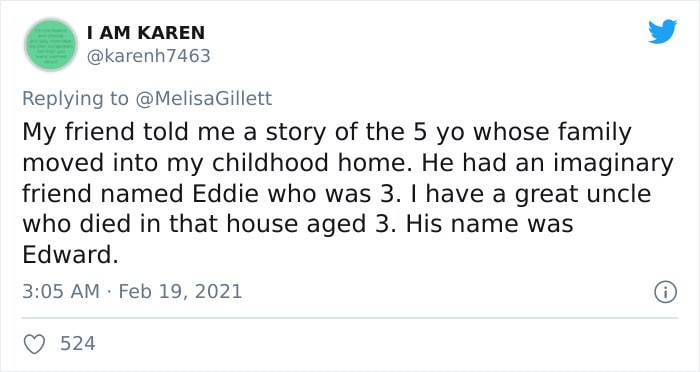Click the word 'Edward.' ending the tweet
Image resolution: width=700 pixels, height=372 pixels.
[71, 255]
